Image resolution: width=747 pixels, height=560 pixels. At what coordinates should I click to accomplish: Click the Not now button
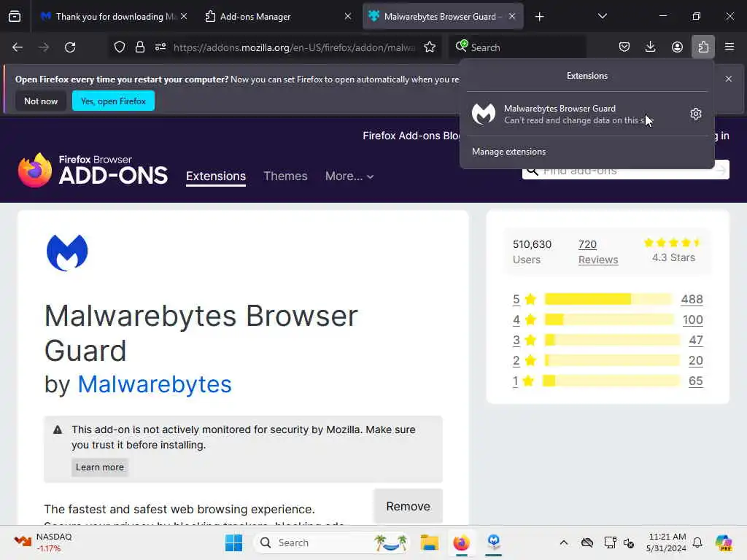(x=41, y=101)
